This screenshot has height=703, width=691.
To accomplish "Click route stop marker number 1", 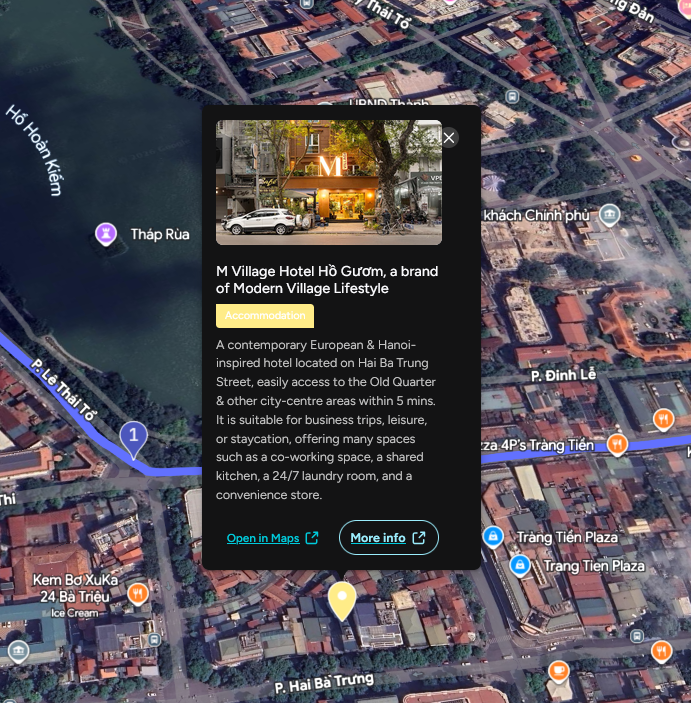I will [x=133, y=439].
